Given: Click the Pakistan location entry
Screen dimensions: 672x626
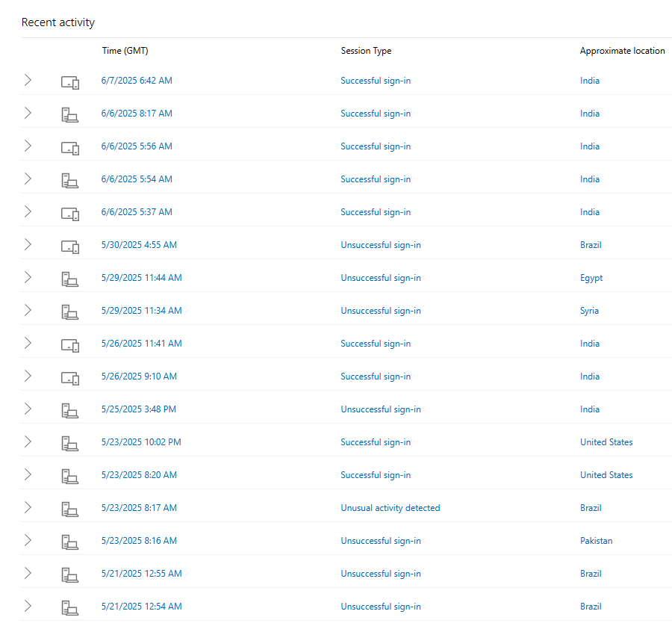Looking at the screenshot, I should [596, 541].
